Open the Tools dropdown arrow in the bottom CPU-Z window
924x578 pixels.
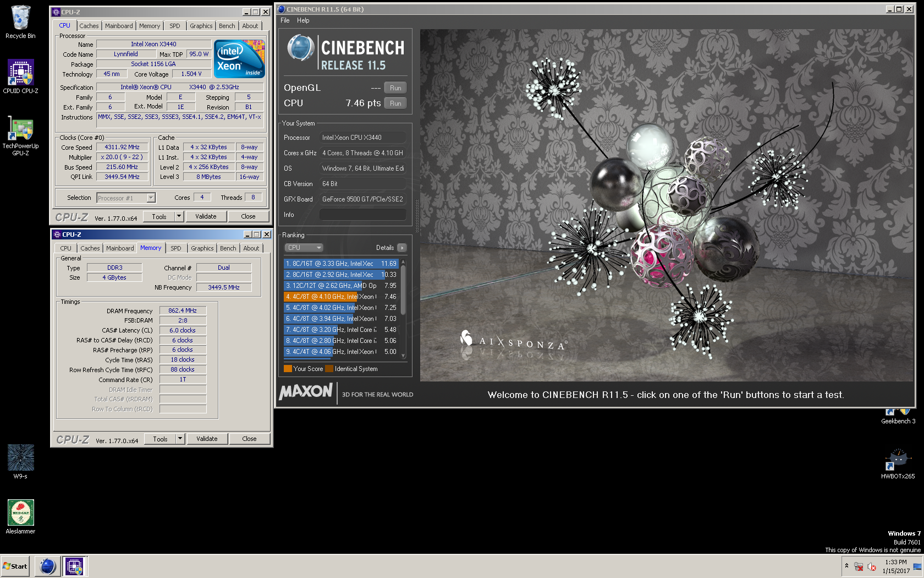pos(180,439)
